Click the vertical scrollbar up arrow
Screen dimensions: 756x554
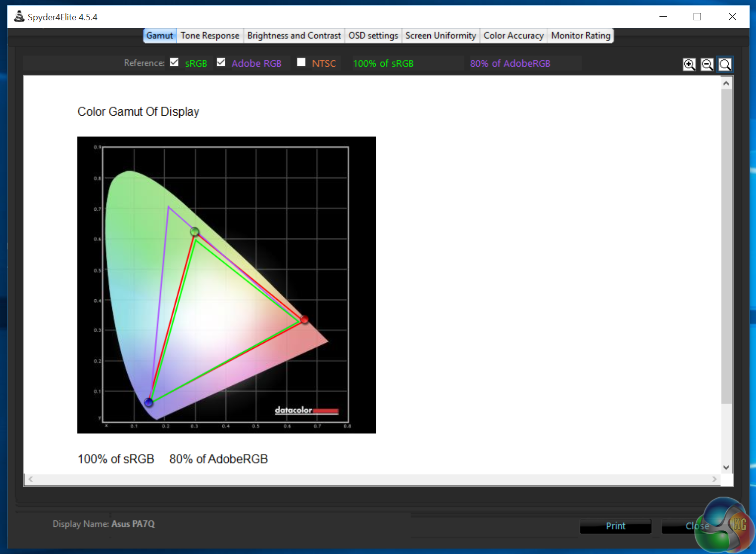[726, 83]
